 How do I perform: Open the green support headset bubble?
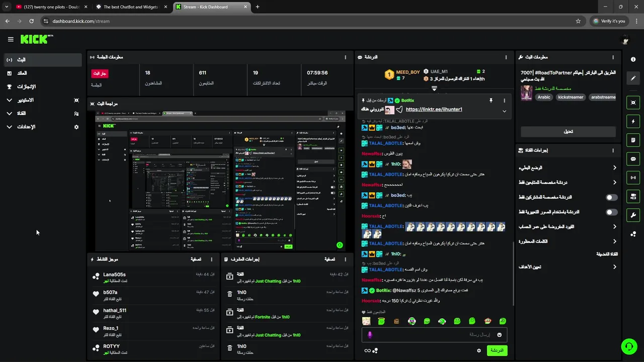coord(629,346)
